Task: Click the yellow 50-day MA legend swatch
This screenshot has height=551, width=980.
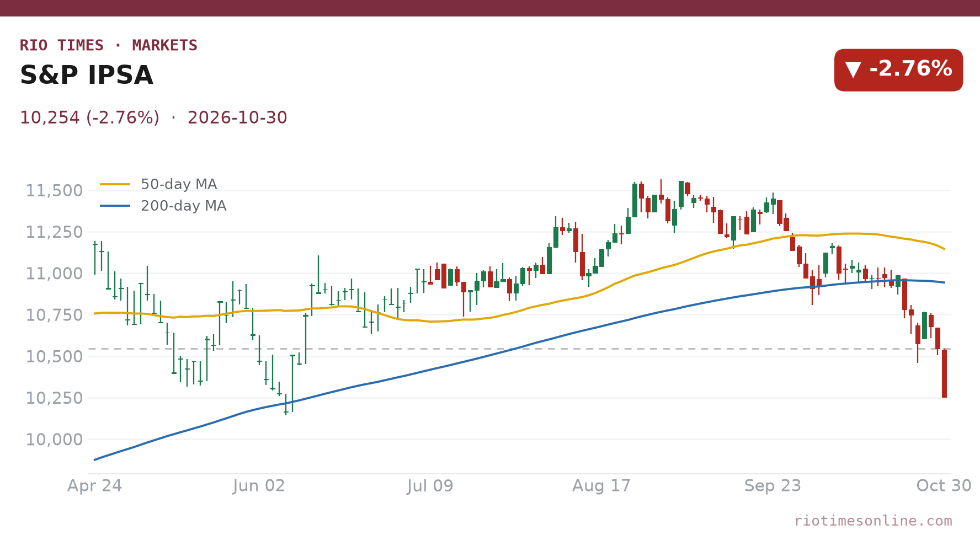Action: coord(115,184)
